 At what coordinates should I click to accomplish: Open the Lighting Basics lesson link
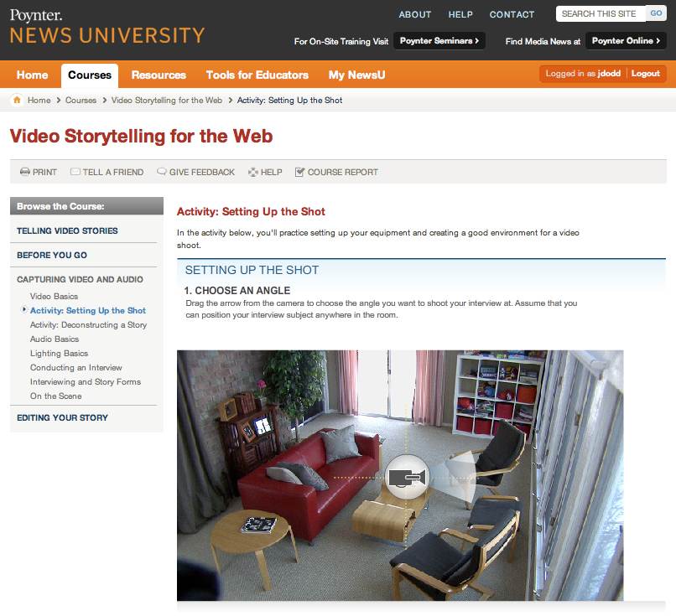tap(59, 353)
